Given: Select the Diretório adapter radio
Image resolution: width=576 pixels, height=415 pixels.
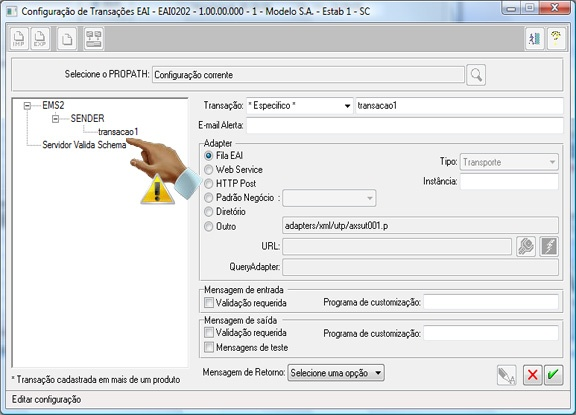Looking at the screenshot, I should (209, 212).
